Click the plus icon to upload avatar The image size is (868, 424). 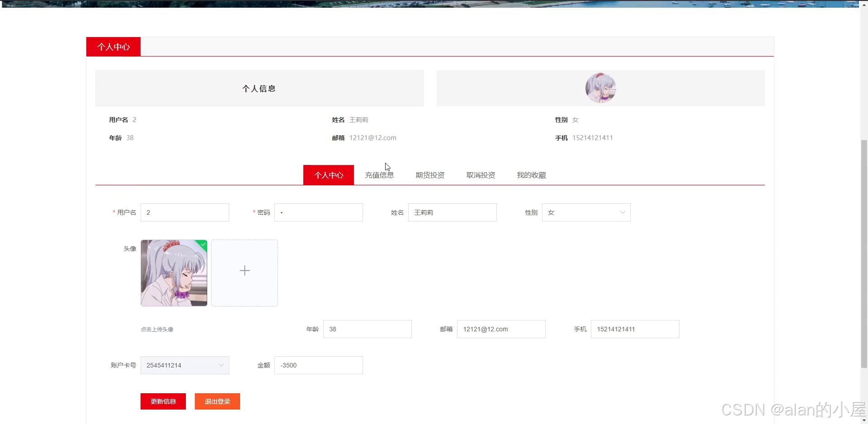click(245, 271)
